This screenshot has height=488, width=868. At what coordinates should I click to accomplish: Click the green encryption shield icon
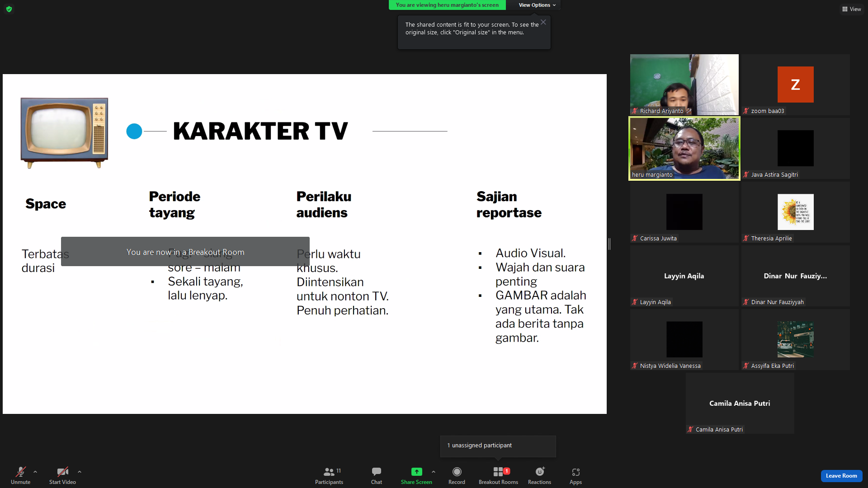point(9,9)
